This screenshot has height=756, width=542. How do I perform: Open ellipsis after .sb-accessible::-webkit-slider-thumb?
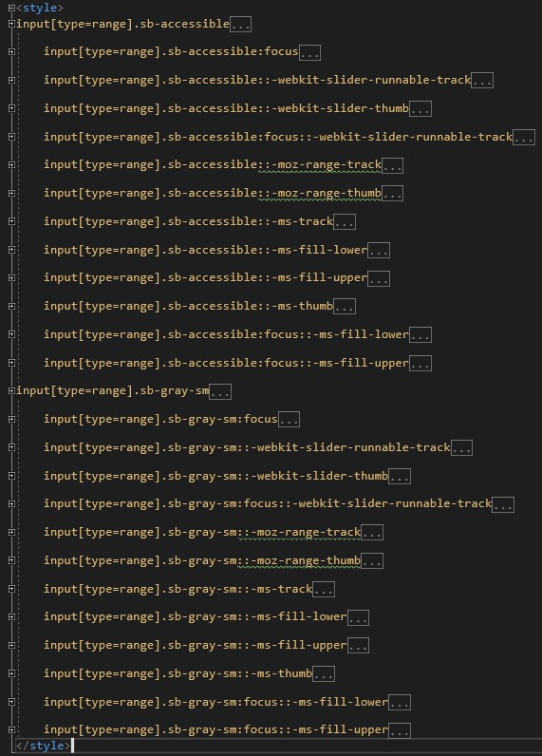(x=421, y=109)
